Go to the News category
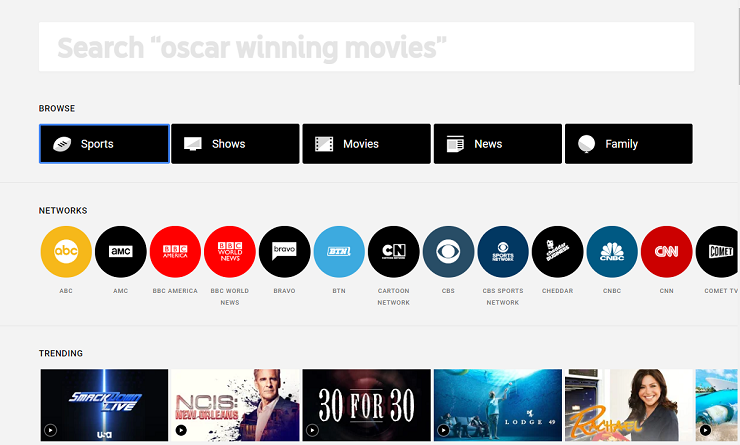The width and height of the screenshot is (740, 445). pyautogui.click(x=497, y=144)
